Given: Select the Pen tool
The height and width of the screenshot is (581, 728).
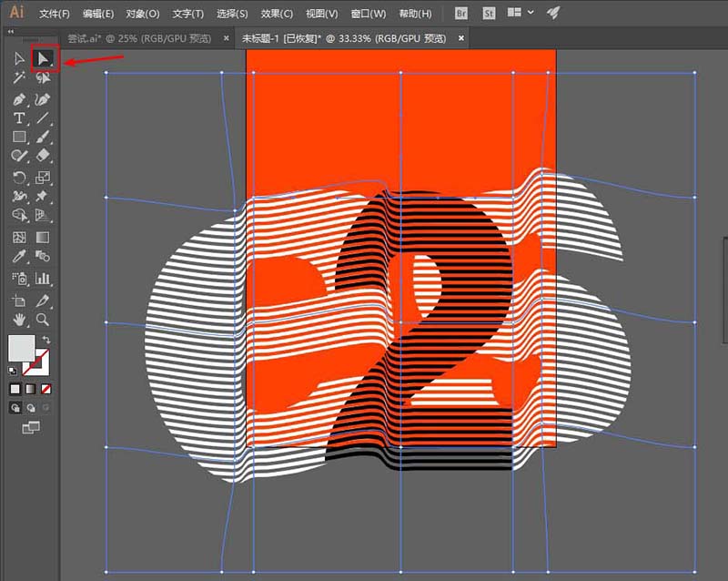Looking at the screenshot, I should (x=19, y=99).
